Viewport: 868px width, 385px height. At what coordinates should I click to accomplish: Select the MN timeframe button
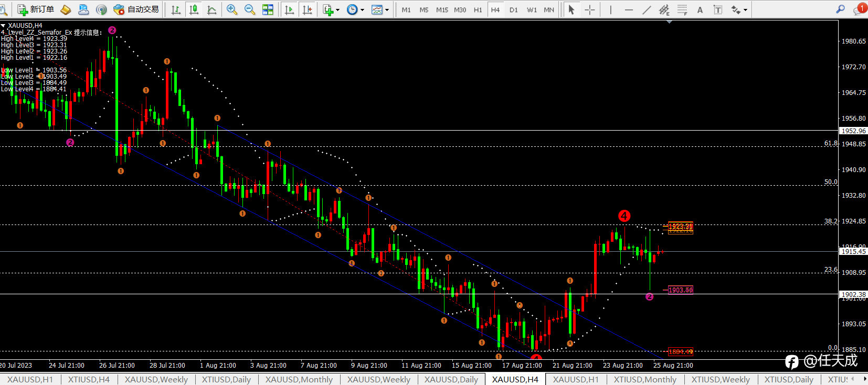(549, 9)
